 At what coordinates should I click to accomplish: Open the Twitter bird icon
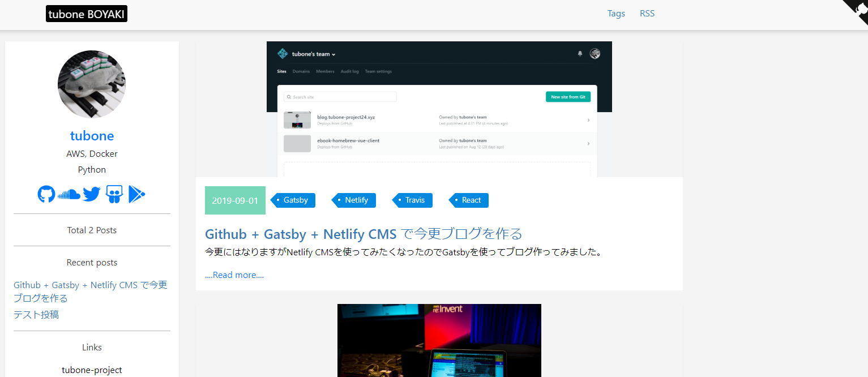(x=91, y=194)
